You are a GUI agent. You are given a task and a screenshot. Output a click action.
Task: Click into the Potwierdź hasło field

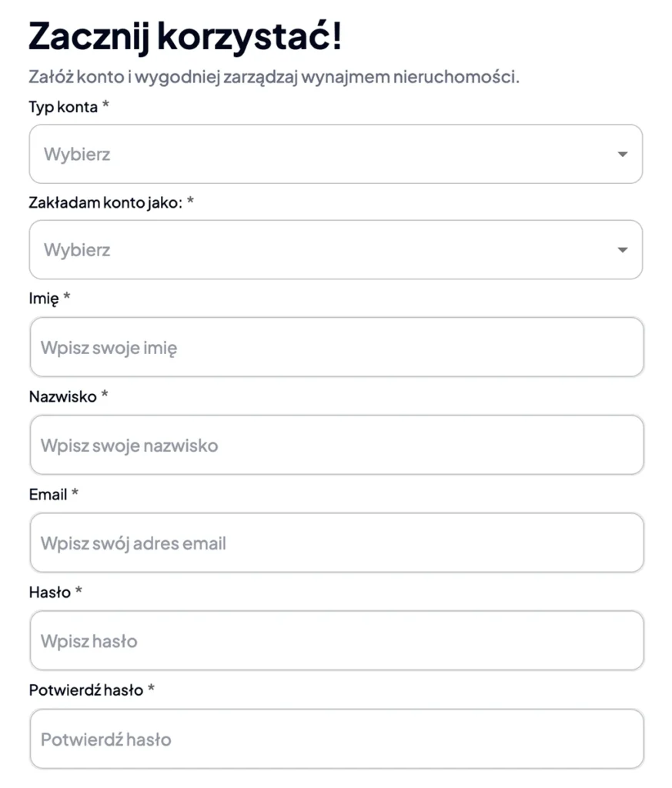[336, 739]
